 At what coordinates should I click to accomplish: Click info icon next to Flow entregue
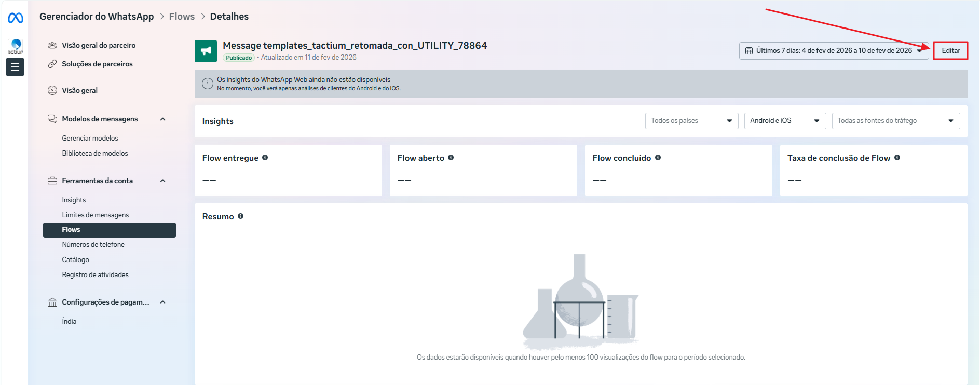(x=265, y=158)
